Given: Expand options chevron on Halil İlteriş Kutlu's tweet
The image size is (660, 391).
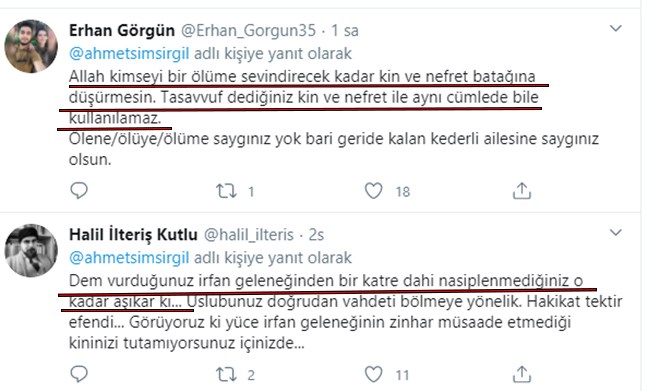Looking at the screenshot, I should (x=616, y=232).
